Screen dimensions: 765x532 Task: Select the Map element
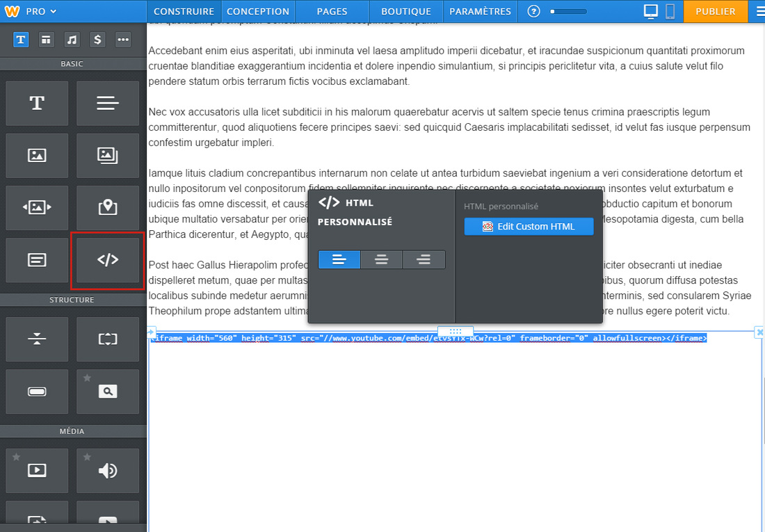click(108, 207)
